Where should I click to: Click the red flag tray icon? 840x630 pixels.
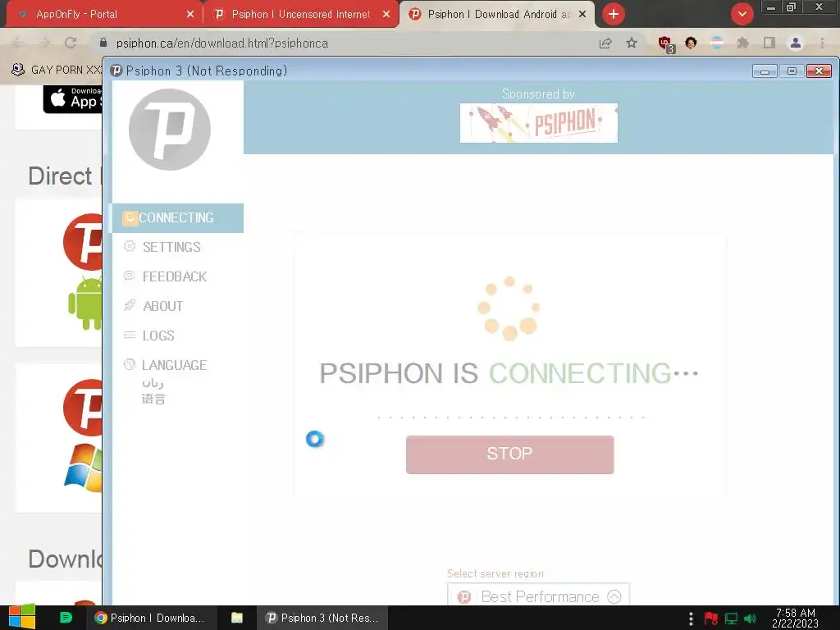pyautogui.click(x=711, y=619)
